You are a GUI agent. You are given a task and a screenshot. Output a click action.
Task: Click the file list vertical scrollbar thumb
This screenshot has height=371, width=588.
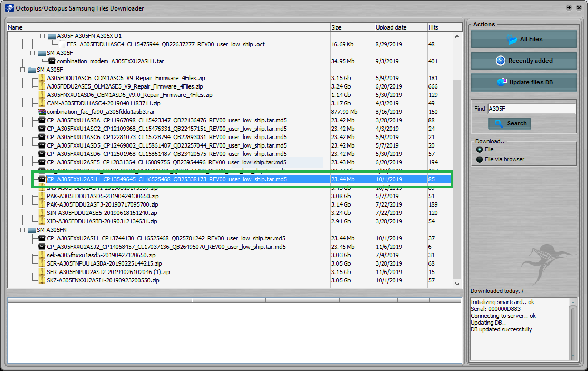coord(457,180)
